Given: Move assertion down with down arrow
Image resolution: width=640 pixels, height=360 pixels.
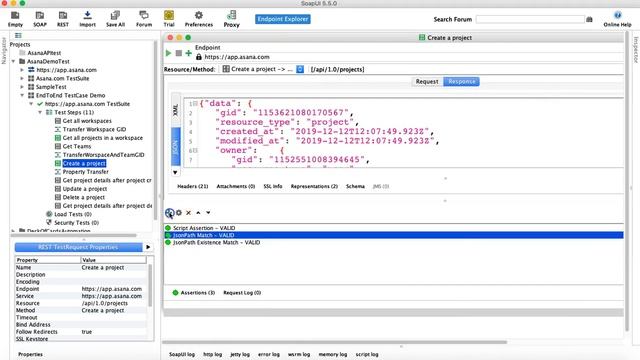Looking at the screenshot, I should tap(208, 213).
